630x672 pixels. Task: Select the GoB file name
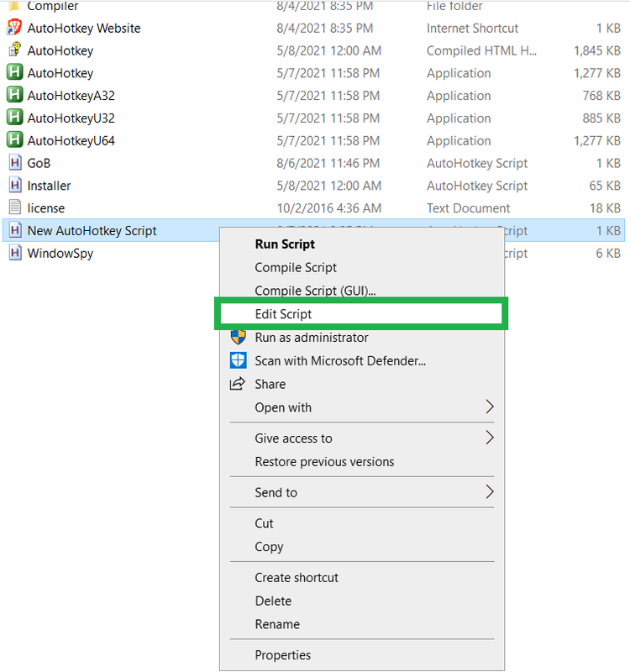tap(39, 163)
